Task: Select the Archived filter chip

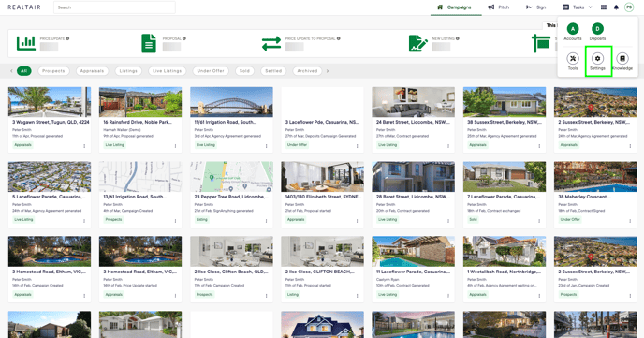Action: [x=307, y=71]
